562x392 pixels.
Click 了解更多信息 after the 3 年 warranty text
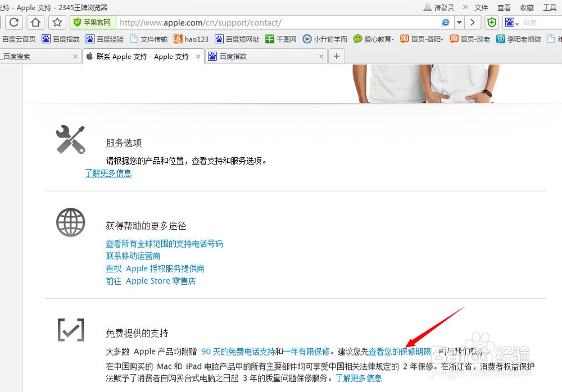click(x=359, y=378)
